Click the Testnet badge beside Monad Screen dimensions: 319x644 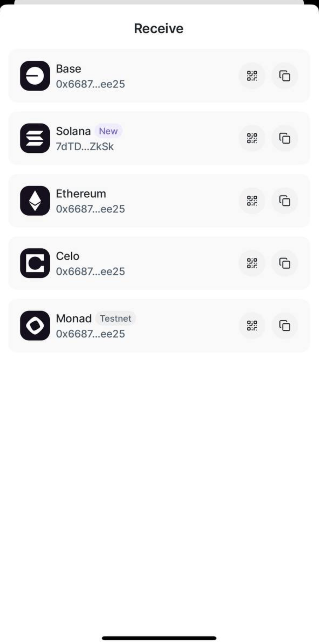tap(115, 318)
